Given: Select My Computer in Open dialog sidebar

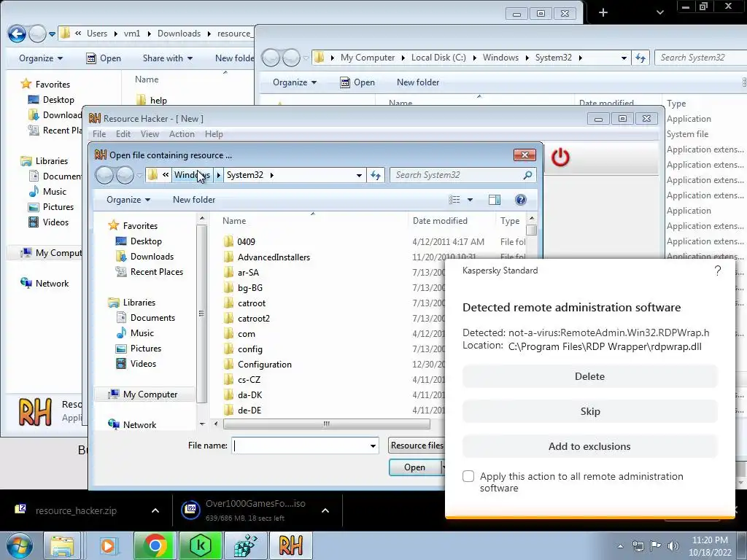Looking at the screenshot, I should click(x=150, y=394).
